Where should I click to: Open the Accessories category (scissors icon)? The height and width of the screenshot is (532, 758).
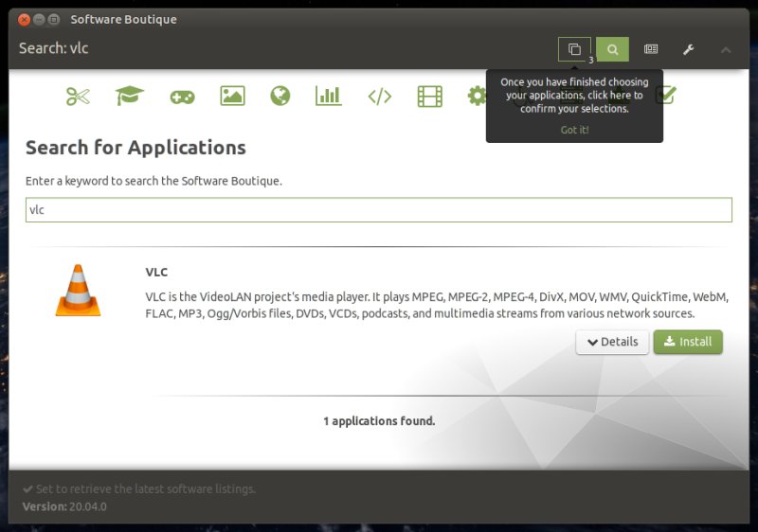pyautogui.click(x=78, y=96)
